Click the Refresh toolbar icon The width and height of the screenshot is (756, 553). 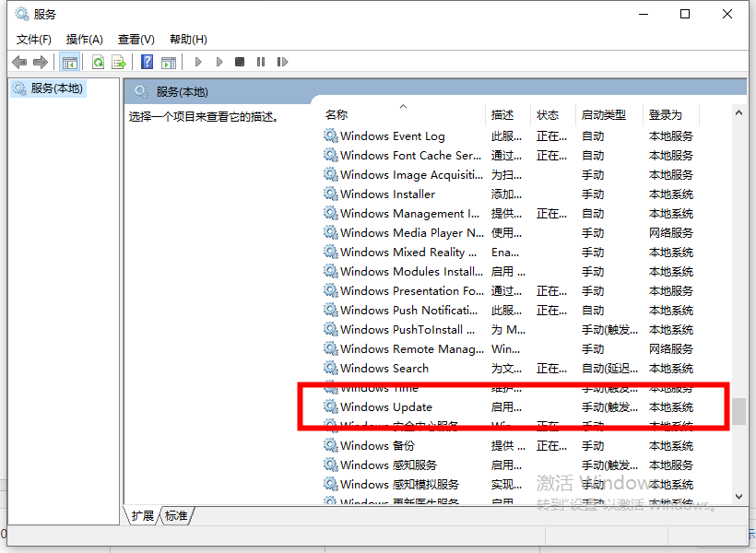point(98,62)
